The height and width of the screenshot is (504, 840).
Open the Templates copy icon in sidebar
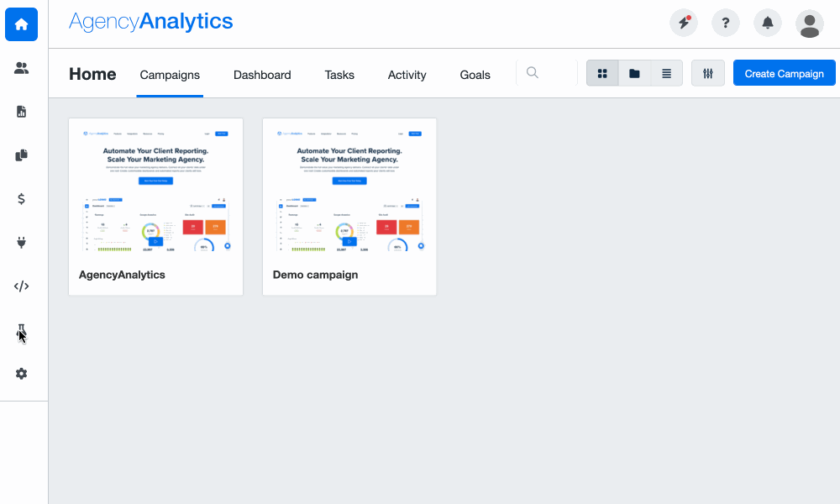point(22,155)
